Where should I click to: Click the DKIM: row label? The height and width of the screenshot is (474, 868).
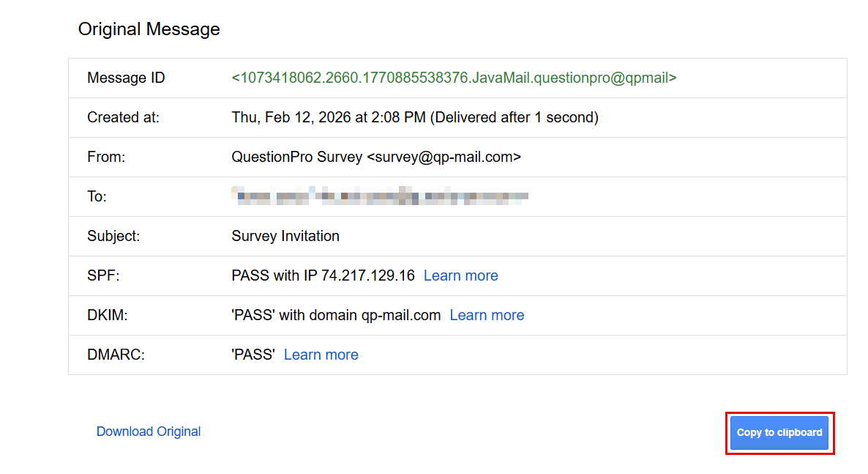[x=107, y=315]
